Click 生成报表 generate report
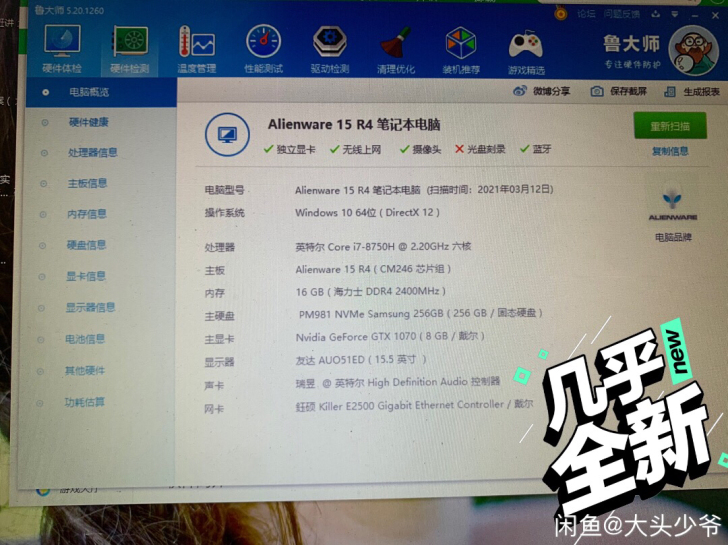The image size is (728, 545). pyautogui.click(x=692, y=92)
